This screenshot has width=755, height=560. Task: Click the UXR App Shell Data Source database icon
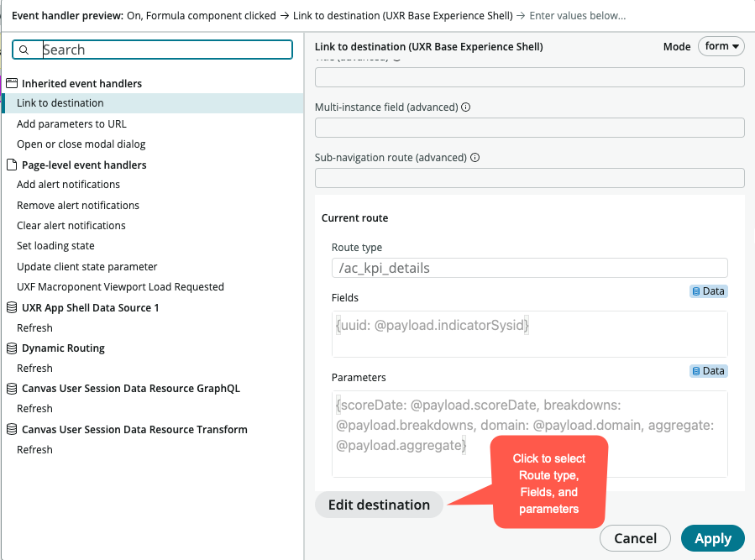(x=12, y=308)
